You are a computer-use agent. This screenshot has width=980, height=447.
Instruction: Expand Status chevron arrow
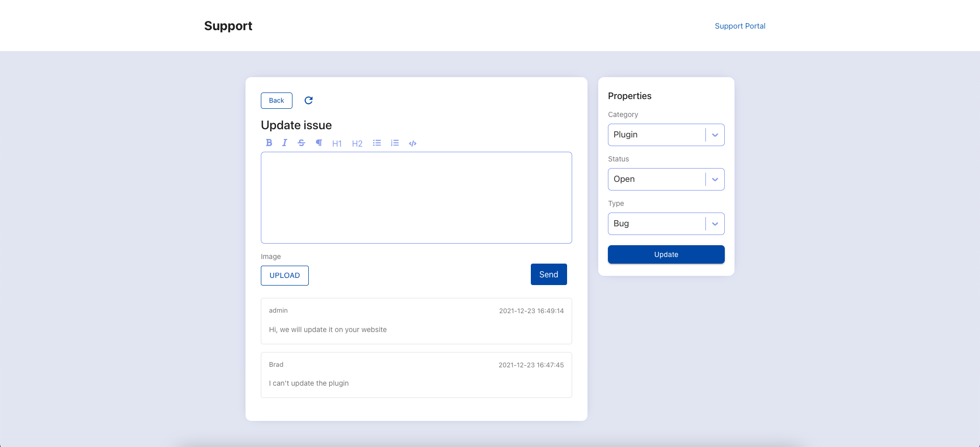tap(715, 179)
